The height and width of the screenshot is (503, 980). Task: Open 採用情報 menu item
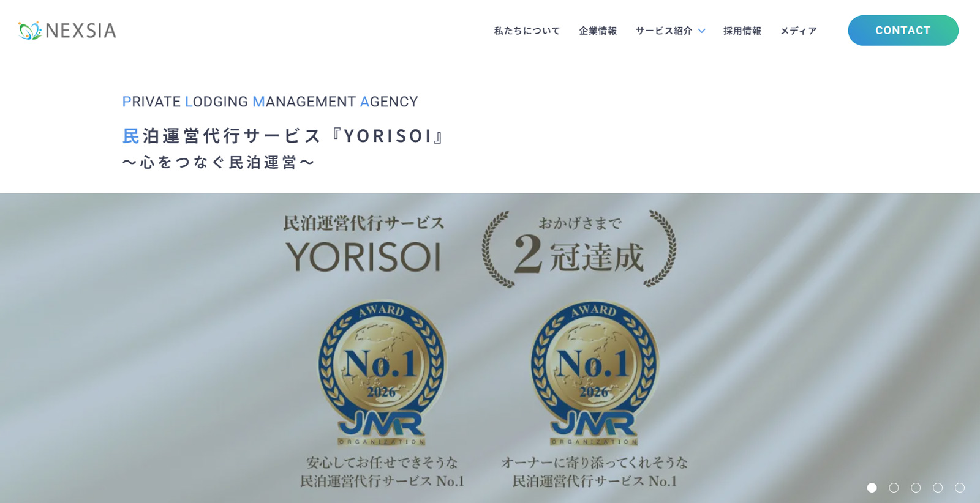742,31
